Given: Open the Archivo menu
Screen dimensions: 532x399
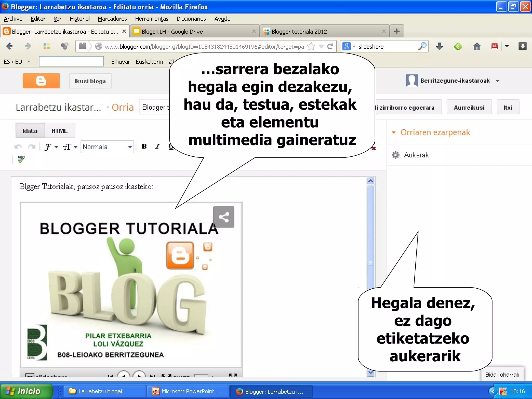Looking at the screenshot, I should [x=13, y=19].
